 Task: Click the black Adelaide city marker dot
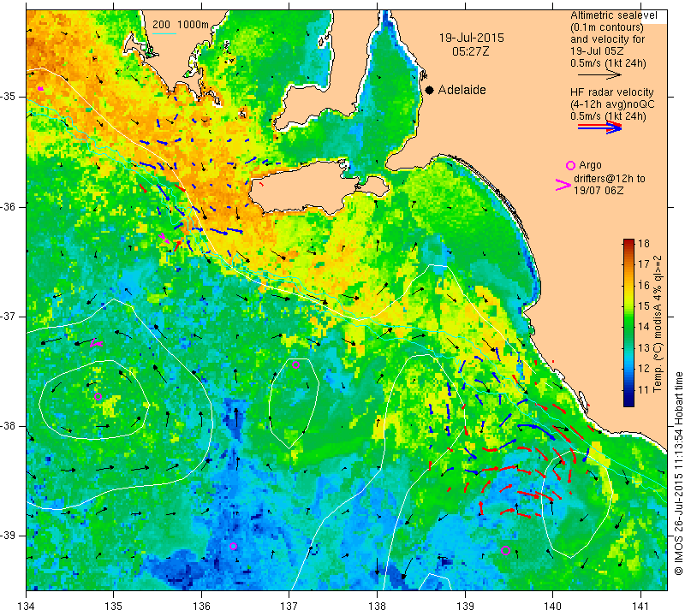430,90
